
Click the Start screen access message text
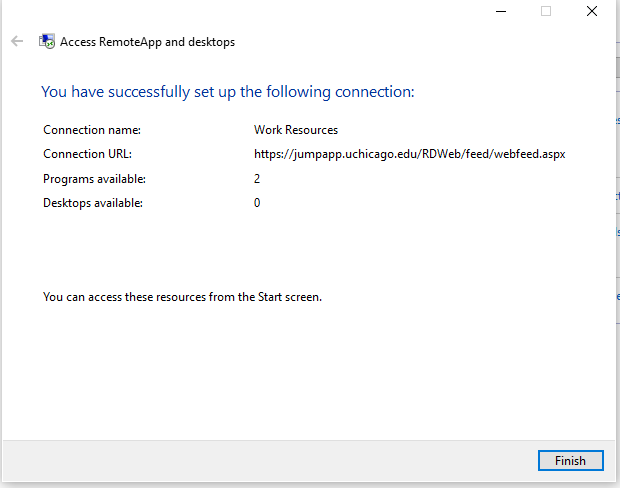tap(182, 297)
